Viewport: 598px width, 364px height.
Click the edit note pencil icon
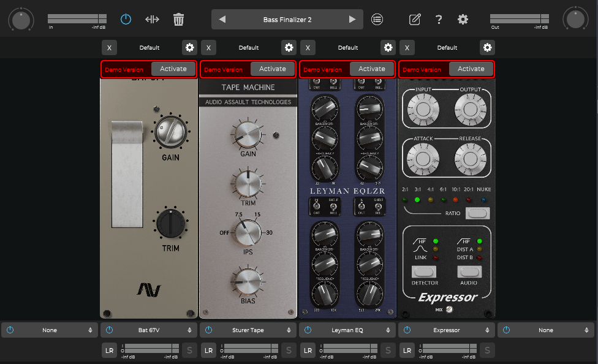click(x=415, y=19)
